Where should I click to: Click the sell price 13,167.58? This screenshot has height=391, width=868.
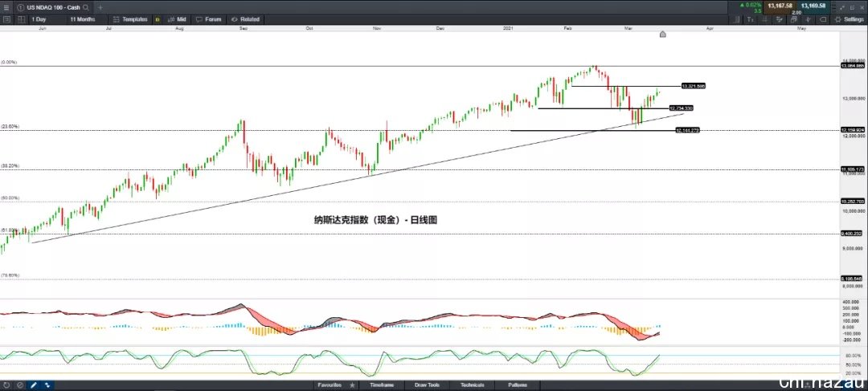(780, 6)
